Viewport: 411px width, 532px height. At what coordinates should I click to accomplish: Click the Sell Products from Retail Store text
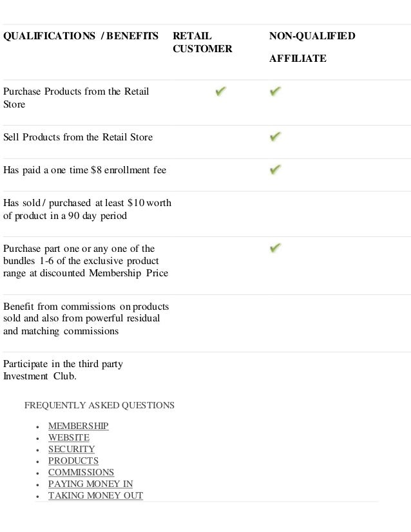pyautogui.click(x=78, y=137)
